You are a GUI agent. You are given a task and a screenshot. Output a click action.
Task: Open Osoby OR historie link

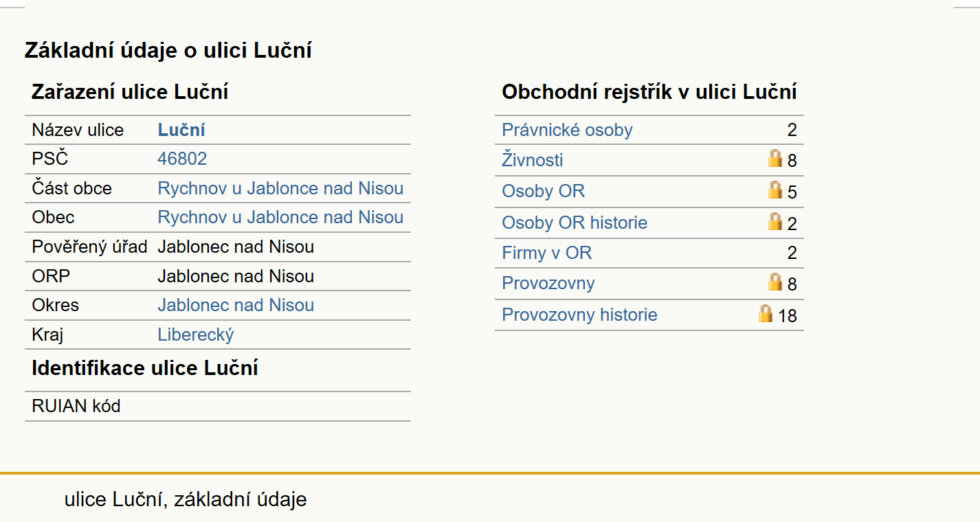575,223
